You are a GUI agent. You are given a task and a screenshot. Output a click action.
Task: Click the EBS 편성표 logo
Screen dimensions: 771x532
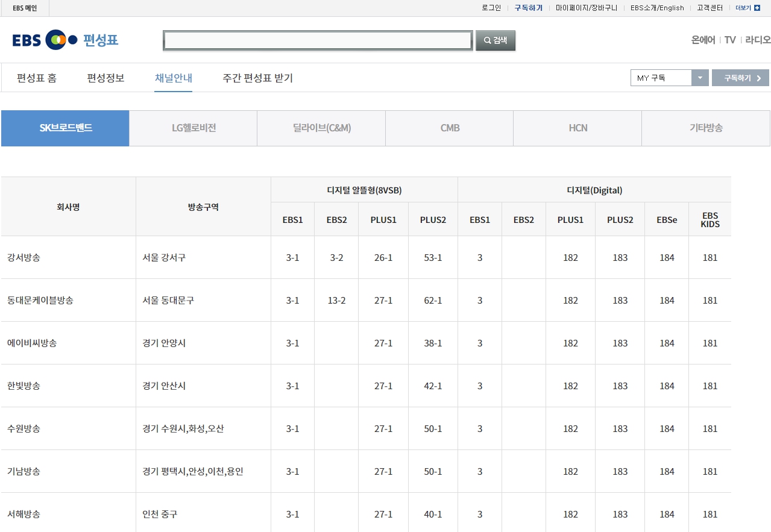(65, 40)
